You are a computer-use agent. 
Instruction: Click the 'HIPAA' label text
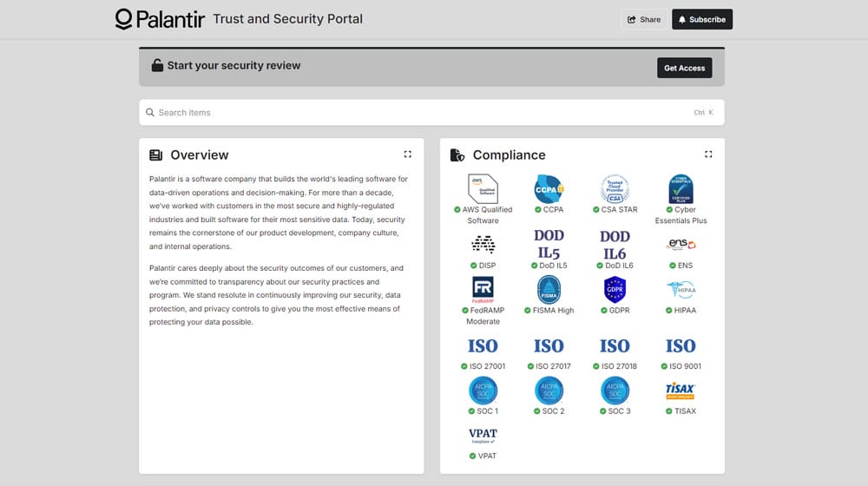tap(686, 310)
